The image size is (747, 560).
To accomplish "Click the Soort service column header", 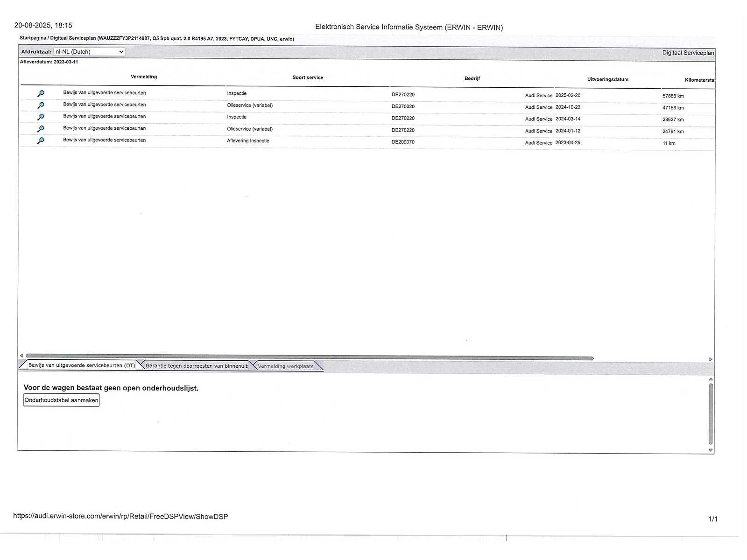I will (x=308, y=77).
